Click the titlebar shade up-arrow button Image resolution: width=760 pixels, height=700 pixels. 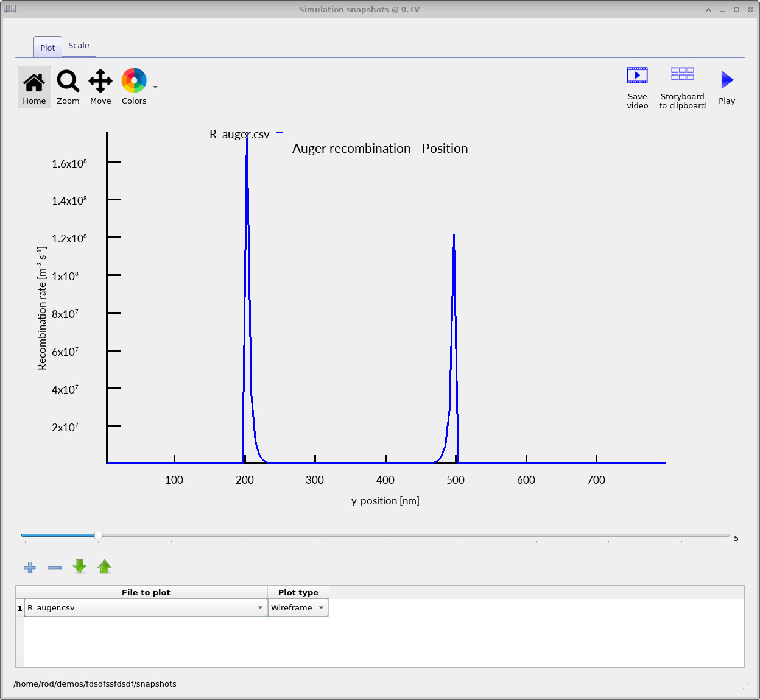708,9
